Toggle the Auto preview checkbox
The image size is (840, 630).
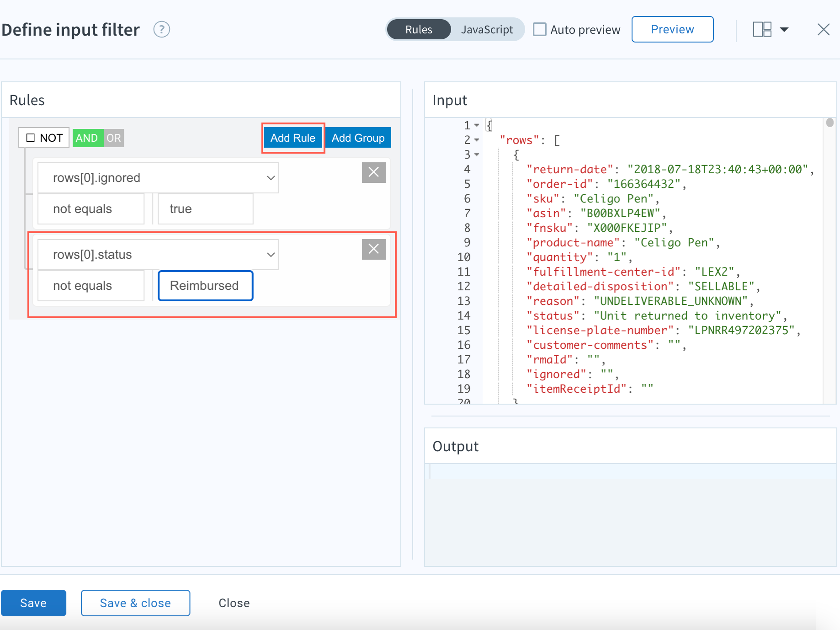pyautogui.click(x=540, y=30)
